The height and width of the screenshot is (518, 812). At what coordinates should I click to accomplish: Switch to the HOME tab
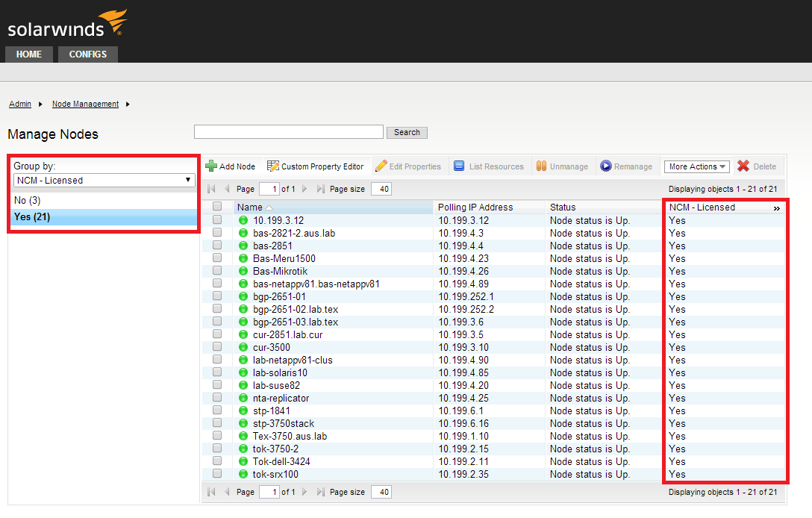tap(28, 54)
